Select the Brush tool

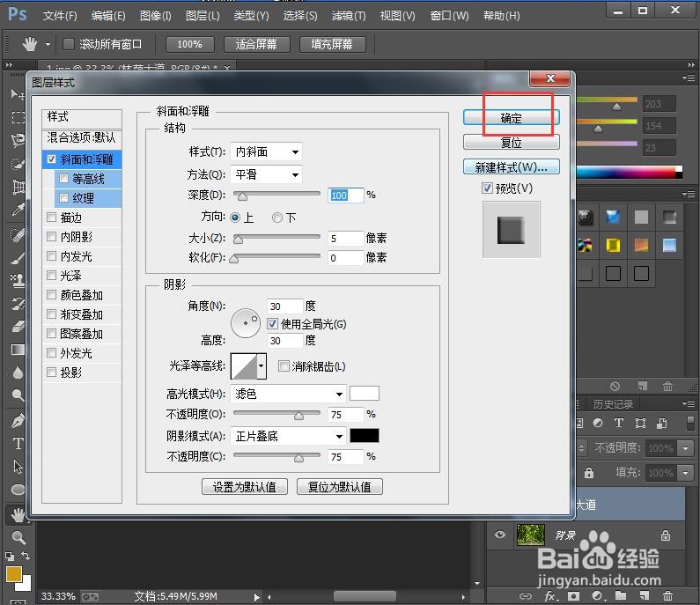(x=18, y=258)
